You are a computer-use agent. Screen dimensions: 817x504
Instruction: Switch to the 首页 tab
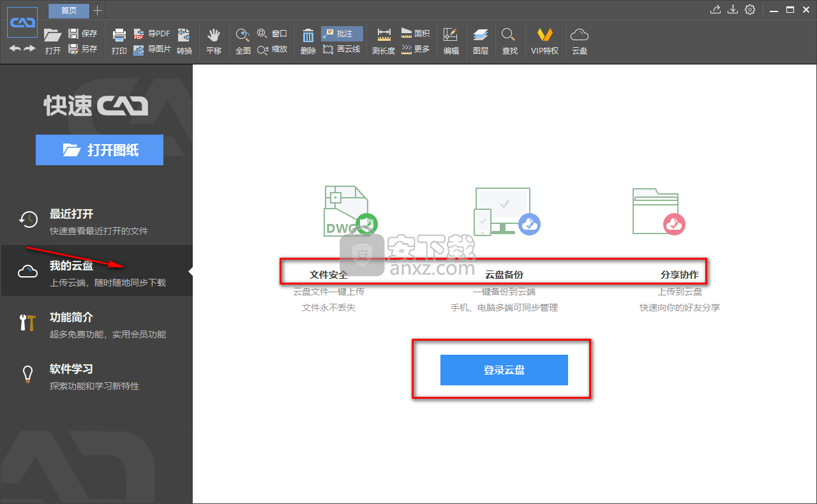[69, 10]
